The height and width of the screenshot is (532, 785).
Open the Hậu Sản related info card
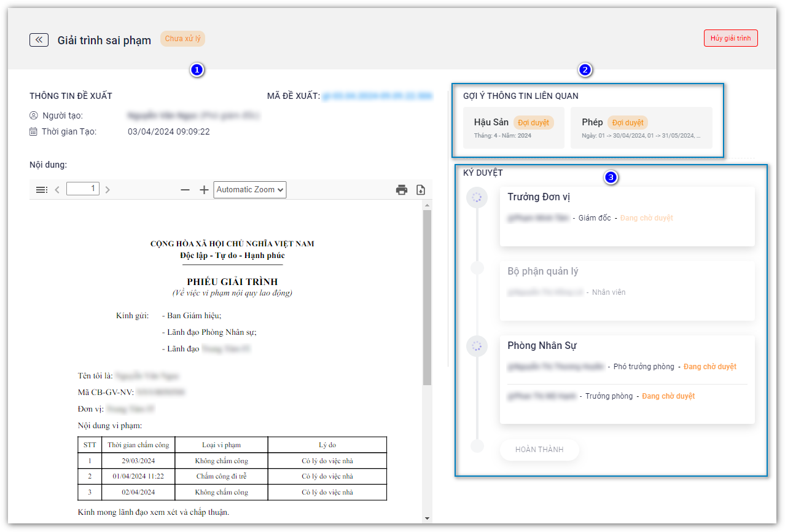tap(514, 128)
